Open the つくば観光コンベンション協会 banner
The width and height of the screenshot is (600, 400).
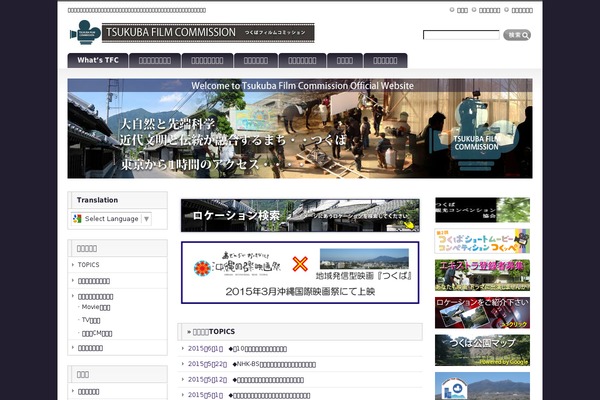(482, 210)
